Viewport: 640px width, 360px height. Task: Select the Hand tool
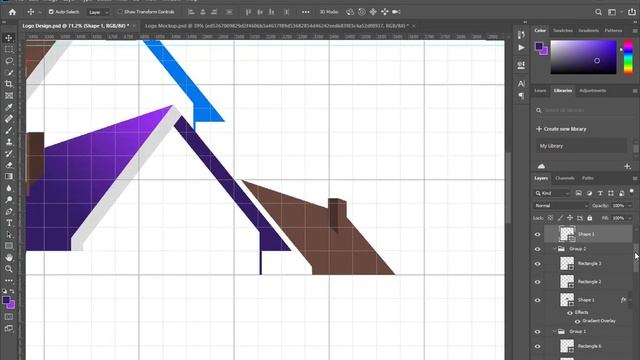pos(9,258)
